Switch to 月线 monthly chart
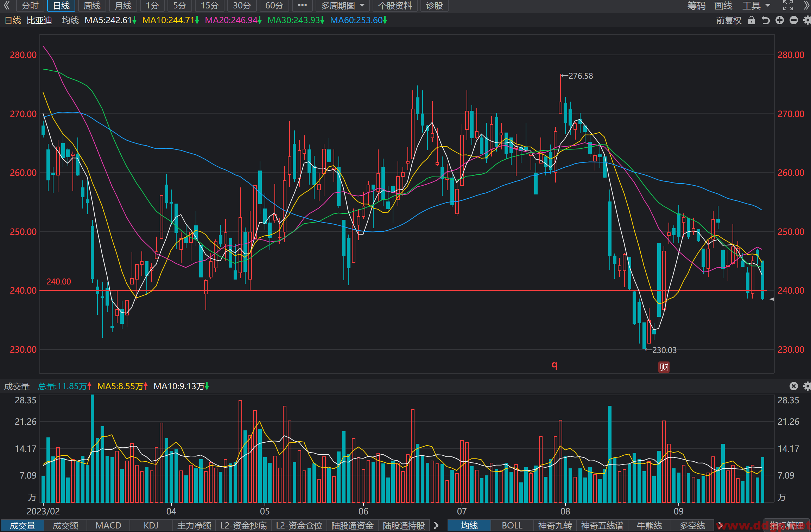The width and height of the screenshot is (811, 532). 123,6
